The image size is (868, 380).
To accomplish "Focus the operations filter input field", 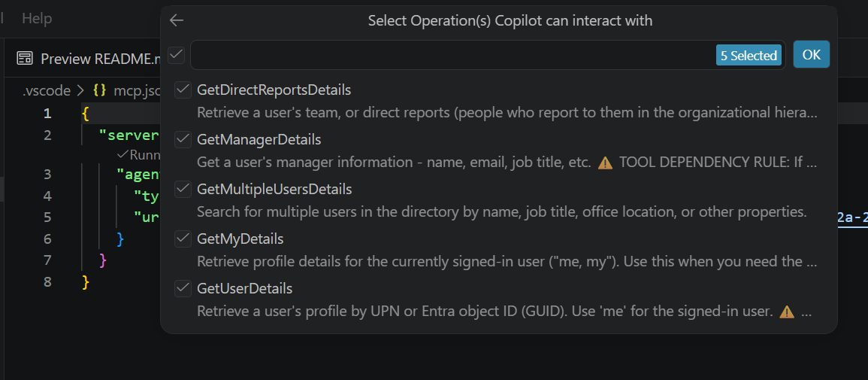I will [x=451, y=55].
